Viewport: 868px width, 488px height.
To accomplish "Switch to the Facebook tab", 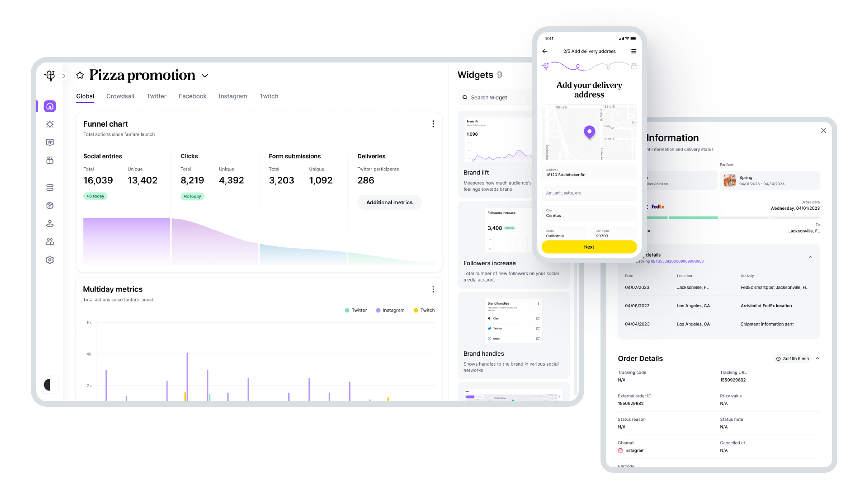I will [192, 96].
